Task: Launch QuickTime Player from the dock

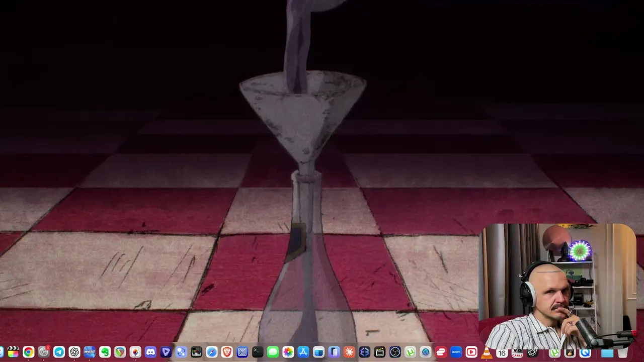Action: pos(585,352)
